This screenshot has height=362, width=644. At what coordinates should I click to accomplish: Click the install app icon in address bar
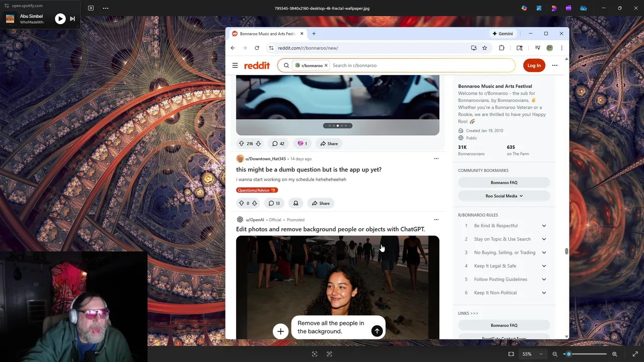coord(474,48)
